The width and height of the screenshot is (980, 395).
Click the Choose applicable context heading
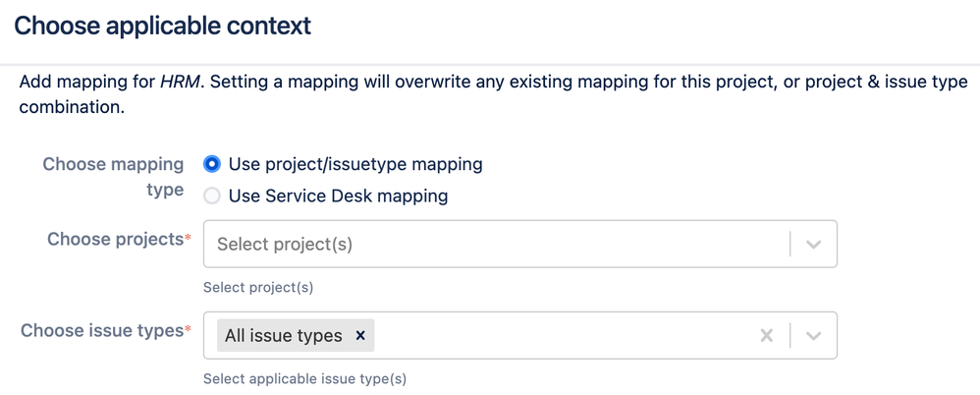[162, 27]
